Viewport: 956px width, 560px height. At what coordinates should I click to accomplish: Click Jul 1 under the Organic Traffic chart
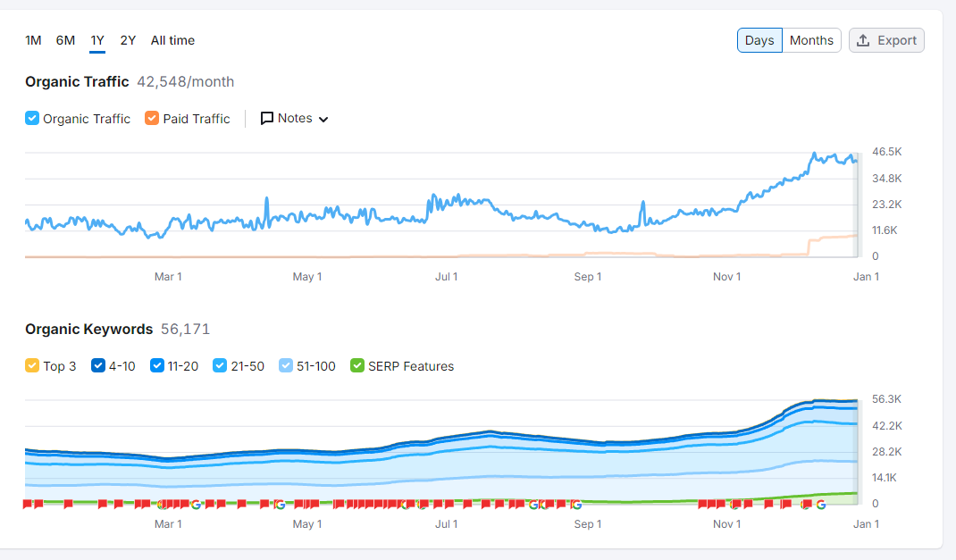tap(447, 277)
